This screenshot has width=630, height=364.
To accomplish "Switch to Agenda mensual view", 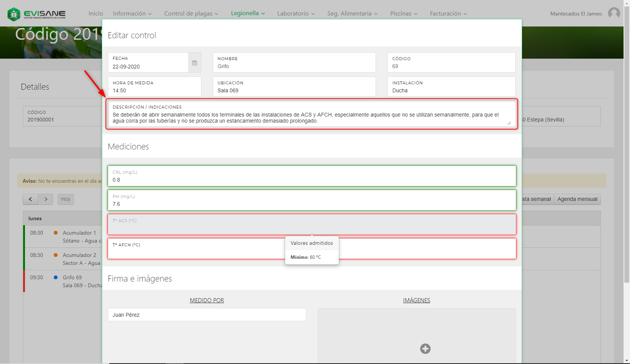I will pos(577,199).
